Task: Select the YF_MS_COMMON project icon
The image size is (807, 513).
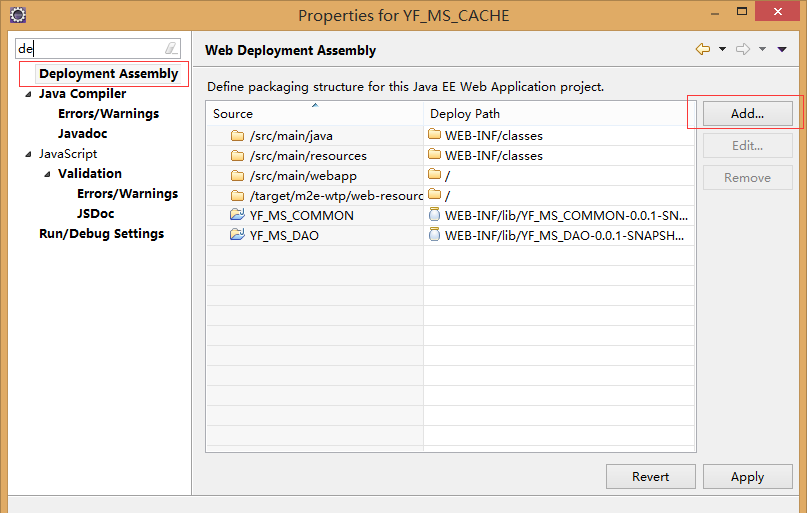Action: tap(237, 215)
